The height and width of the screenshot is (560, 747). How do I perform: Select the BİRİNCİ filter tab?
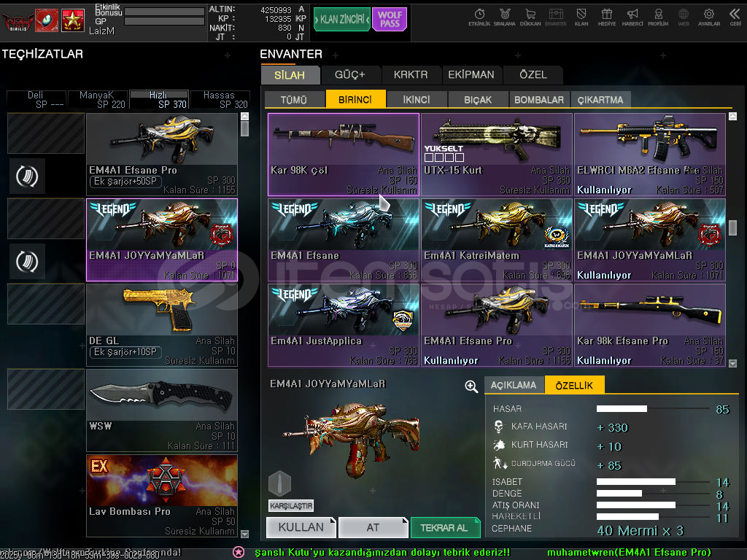tap(355, 99)
